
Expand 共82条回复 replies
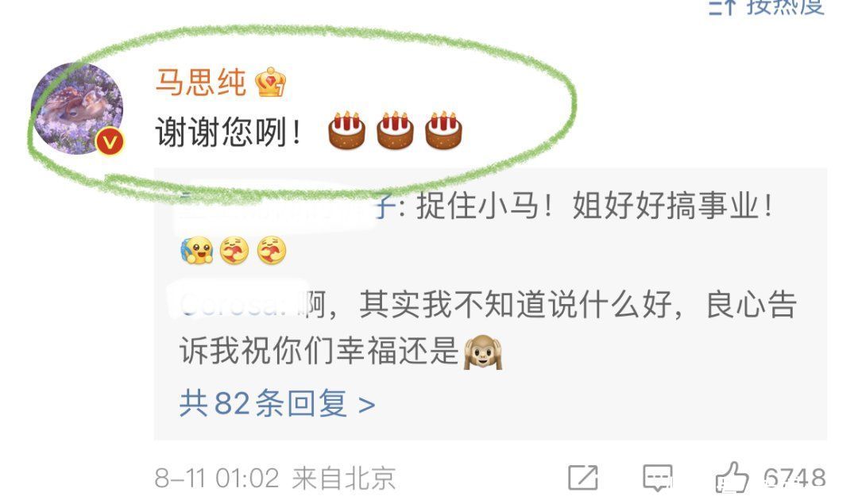[x=277, y=404]
